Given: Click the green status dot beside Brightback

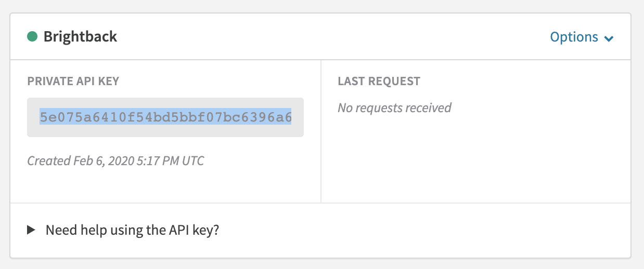Looking at the screenshot, I should pyautogui.click(x=32, y=37).
